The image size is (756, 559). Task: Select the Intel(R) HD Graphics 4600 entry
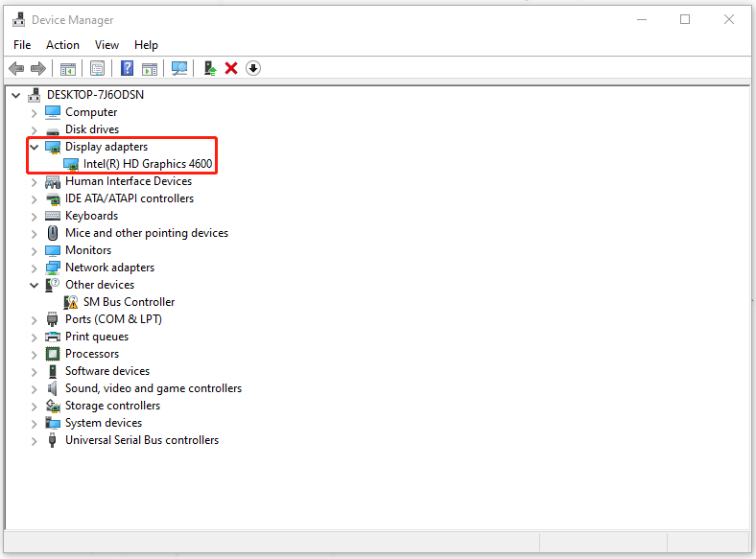pos(148,164)
